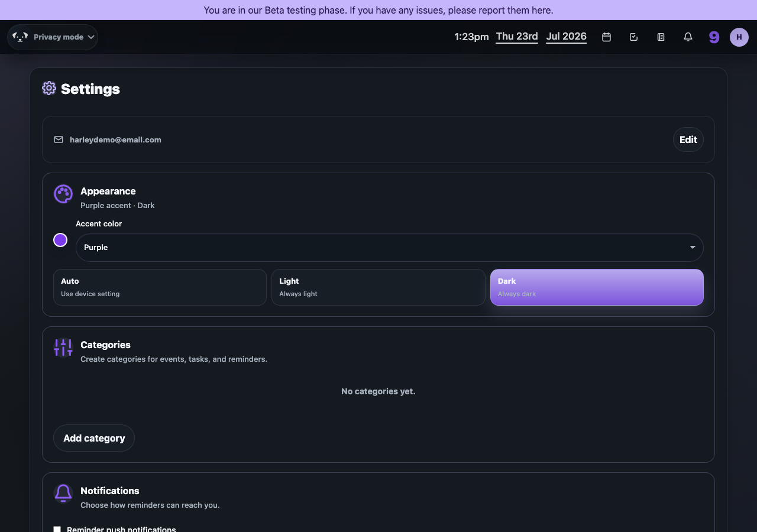Click the Categories sliders icon
This screenshot has width=757, height=532.
(x=63, y=347)
